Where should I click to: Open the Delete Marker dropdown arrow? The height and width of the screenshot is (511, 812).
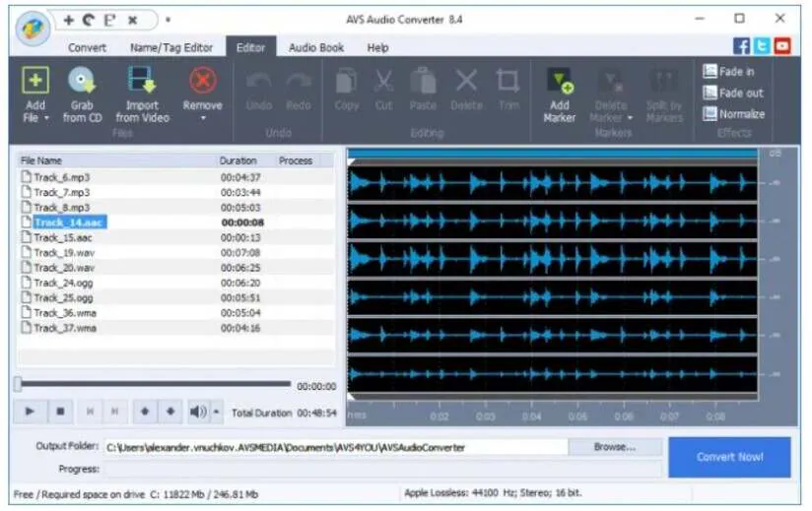(630, 118)
